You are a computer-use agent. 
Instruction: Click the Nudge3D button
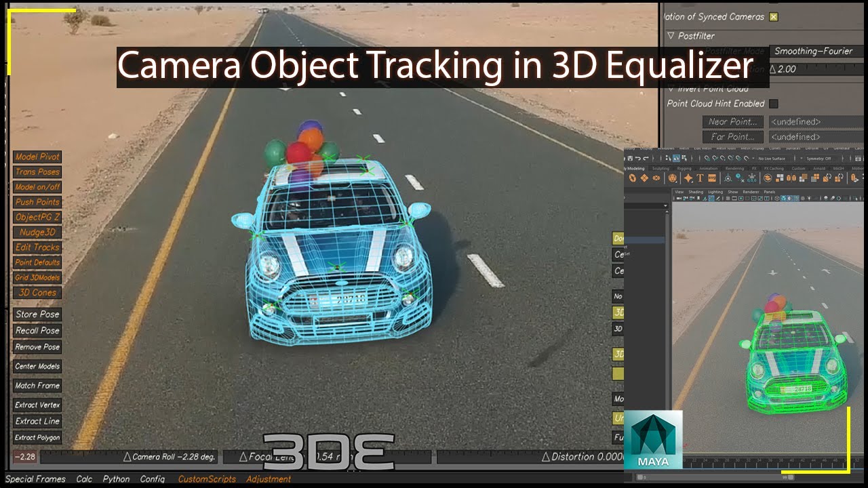37,232
